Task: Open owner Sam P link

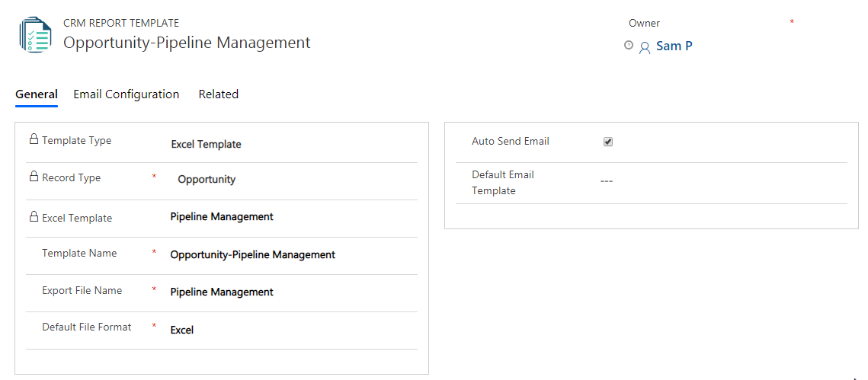Action: pyautogui.click(x=674, y=46)
